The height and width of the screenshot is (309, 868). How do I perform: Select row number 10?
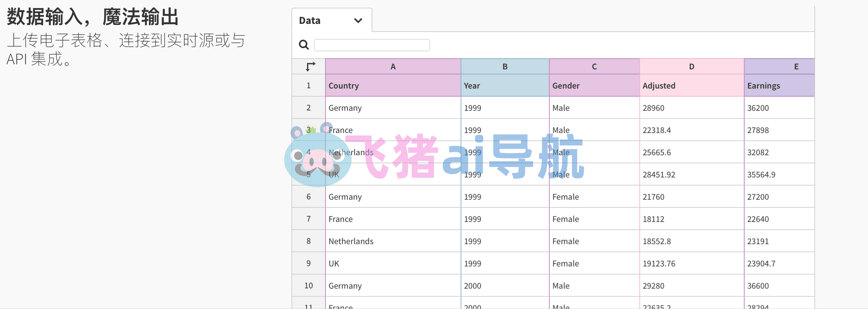pyautogui.click(x=308, y=285)
